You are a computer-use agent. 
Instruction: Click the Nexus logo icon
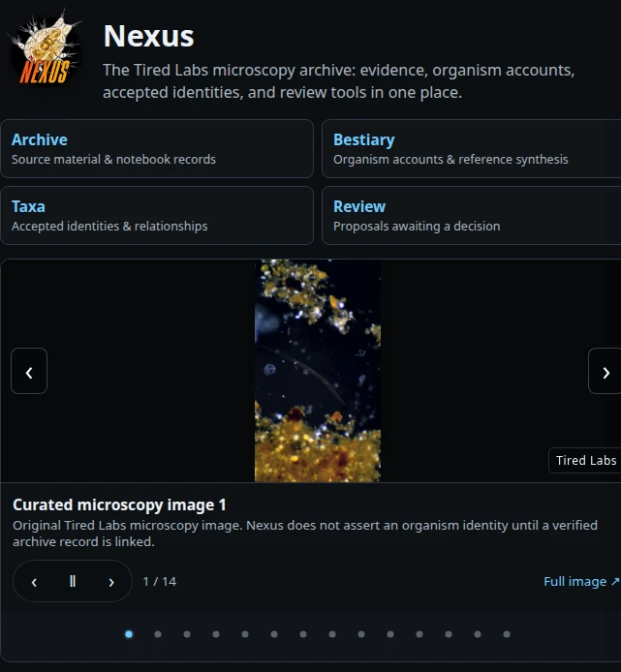45,47
